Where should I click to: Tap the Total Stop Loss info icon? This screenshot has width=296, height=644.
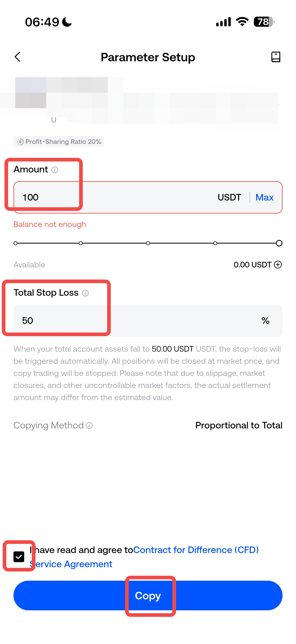pos(85,293)
